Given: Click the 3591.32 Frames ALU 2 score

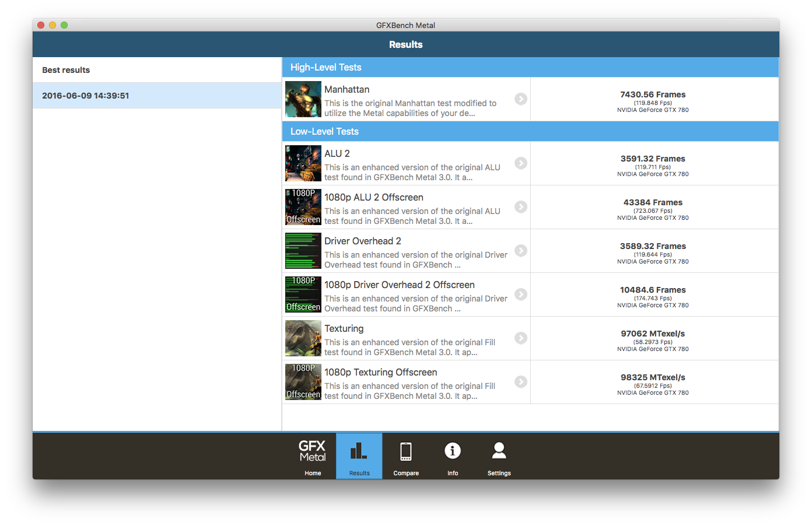Looking at the screenshot, I should pyautogui.click(x=653, y=159).
